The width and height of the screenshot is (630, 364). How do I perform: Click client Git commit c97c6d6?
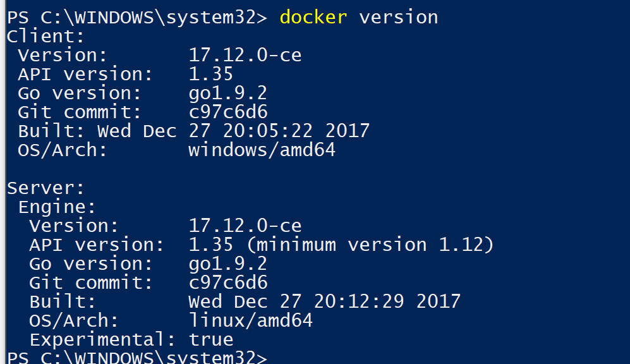(228, 112)
